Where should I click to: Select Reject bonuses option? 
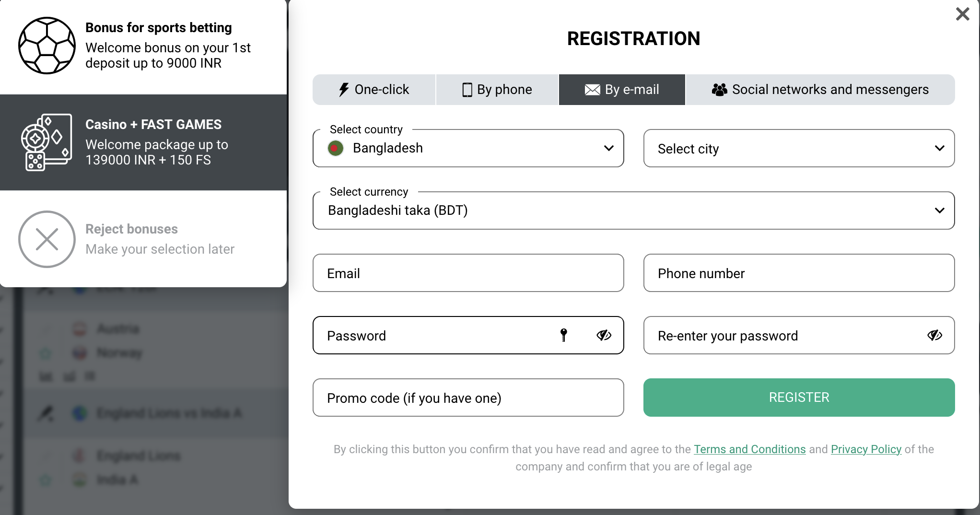click(143, 239)
